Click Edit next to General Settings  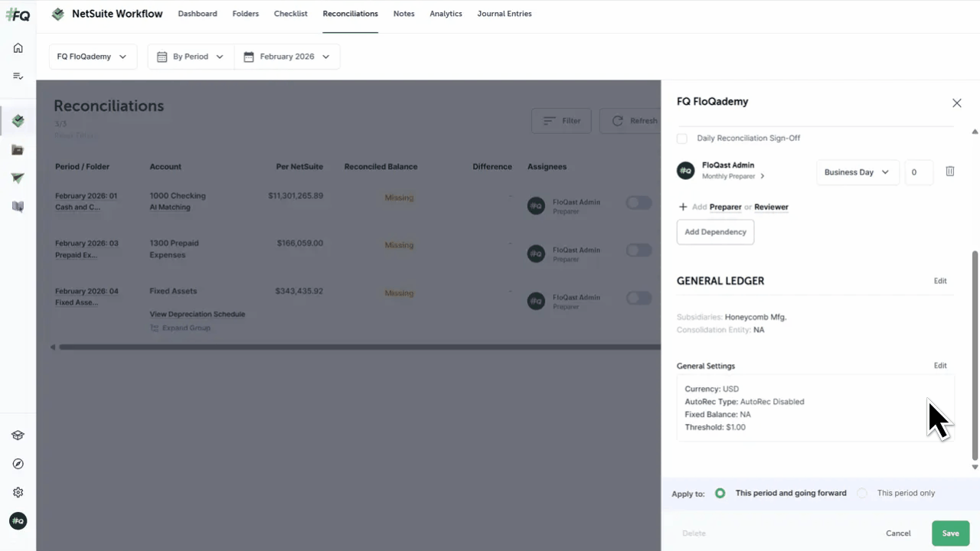pos(940,366)
